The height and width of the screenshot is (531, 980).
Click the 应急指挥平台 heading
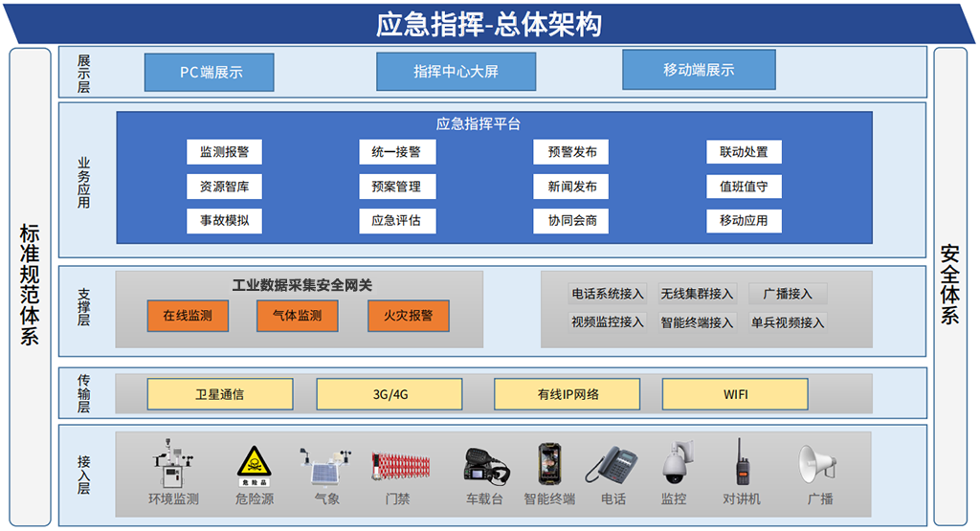point(479,123)
